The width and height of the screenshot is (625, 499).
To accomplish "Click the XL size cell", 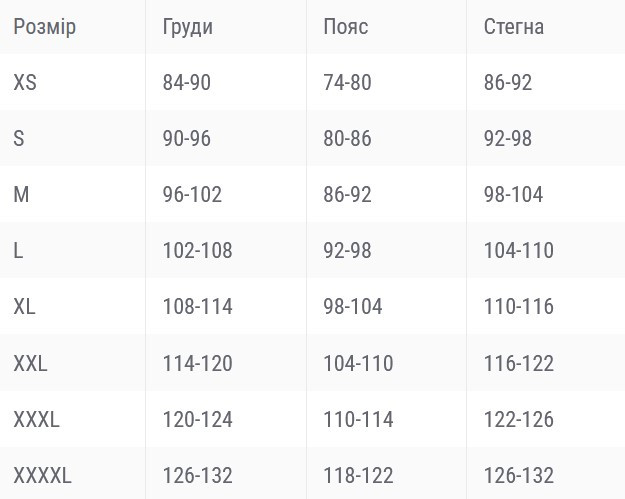I will (x=24, y=306).
